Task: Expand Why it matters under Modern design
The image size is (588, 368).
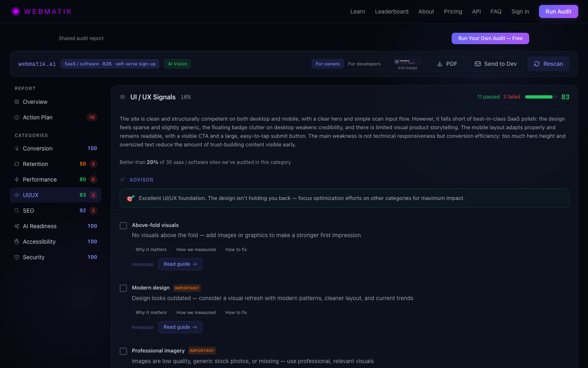Action: pos(151,312)
